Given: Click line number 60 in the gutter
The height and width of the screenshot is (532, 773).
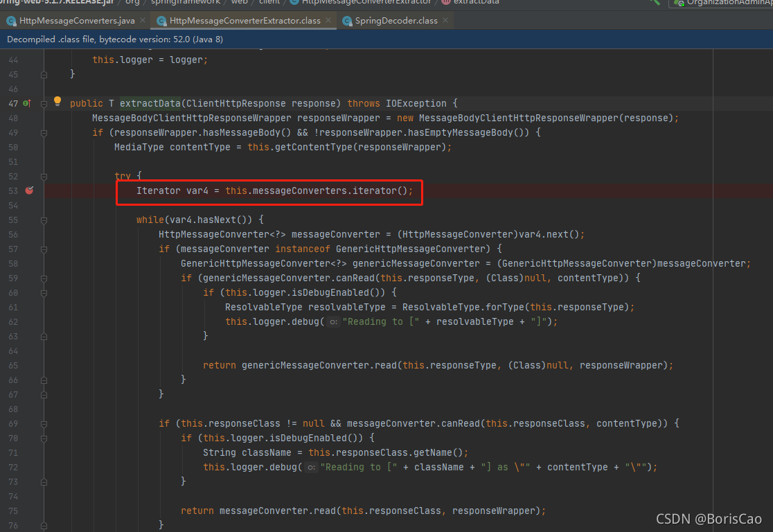Looking at the screenshot, I should [x=14, y=292].
